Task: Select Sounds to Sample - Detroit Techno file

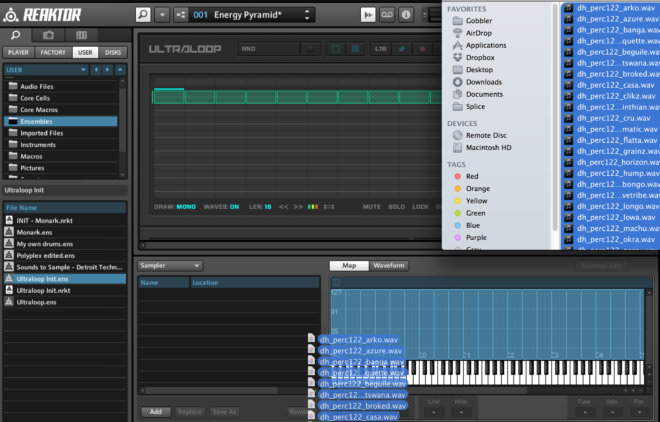Action: (x=65, y=267)
